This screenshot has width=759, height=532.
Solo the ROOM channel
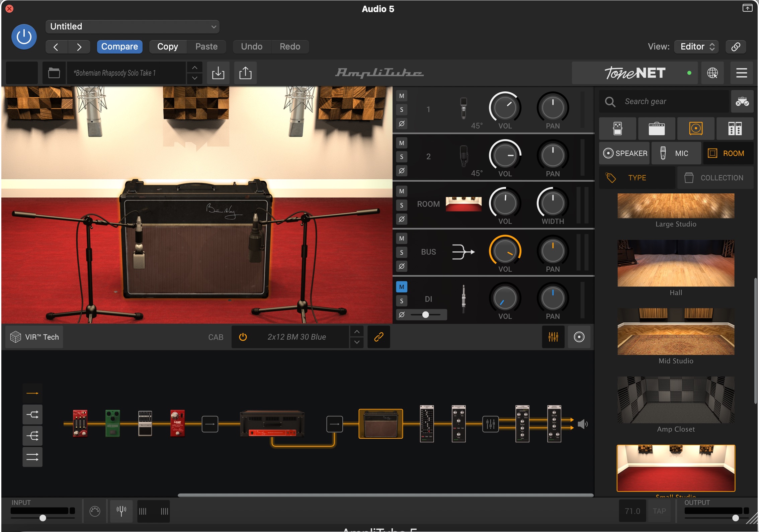point(402,205)
